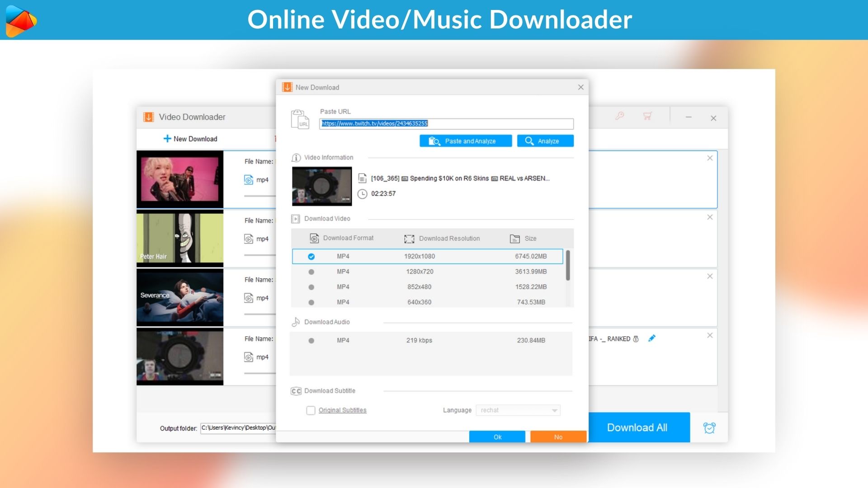
Task: Click the blue pencil edit icon
Action: click(651, 338)
